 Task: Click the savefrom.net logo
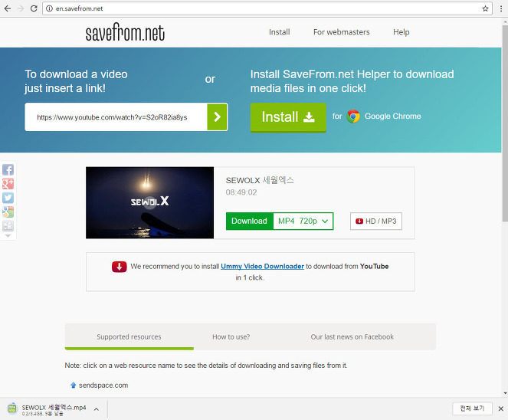point(125,32)
